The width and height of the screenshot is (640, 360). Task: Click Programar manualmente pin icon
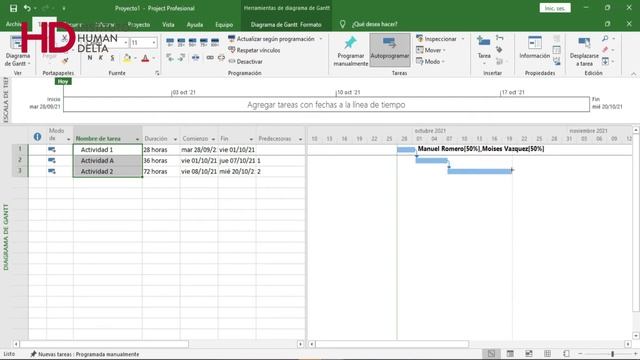click(350, 42)
